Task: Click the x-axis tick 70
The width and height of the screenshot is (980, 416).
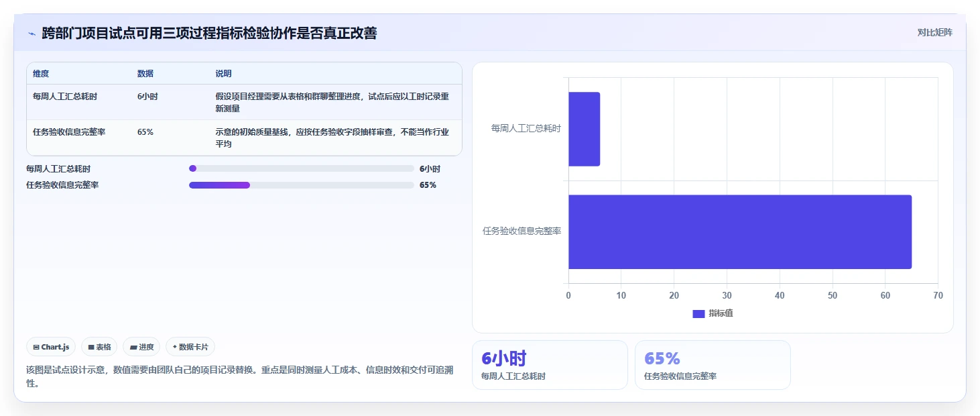Action: pos(938,296)
